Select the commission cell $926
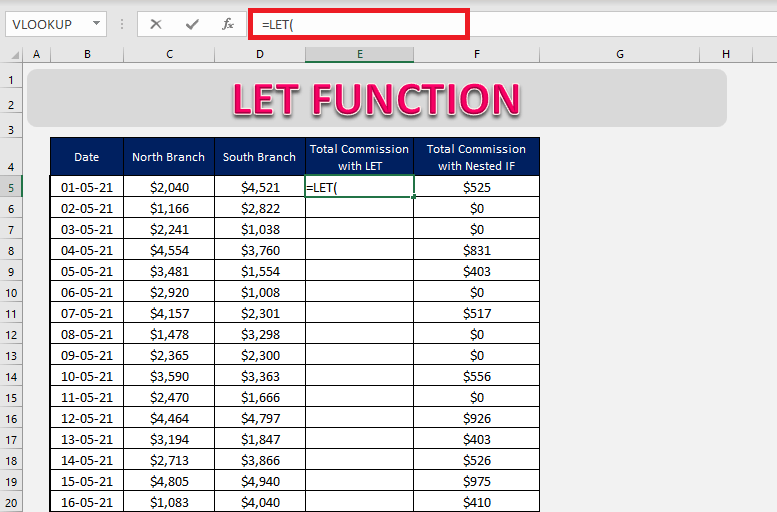This screenshot has height=512, width=777. (477, 418)
